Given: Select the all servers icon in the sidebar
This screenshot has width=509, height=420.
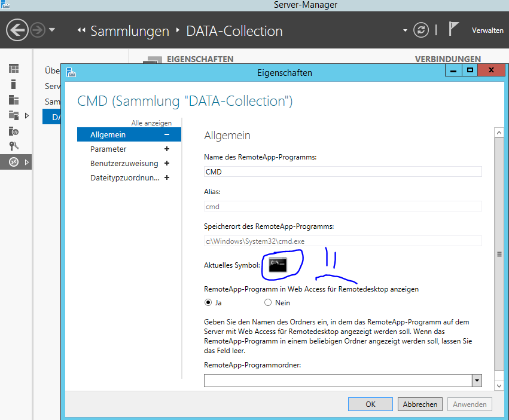Looking at the screenshot, I should [14, 100].
